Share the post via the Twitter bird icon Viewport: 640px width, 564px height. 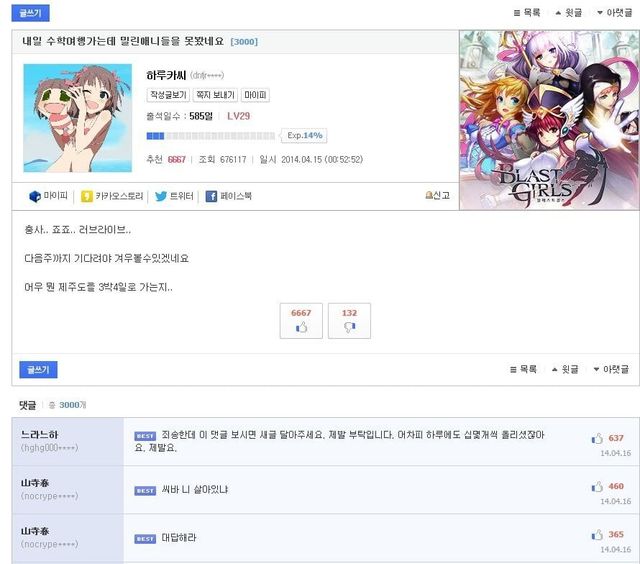coord(161,196)
